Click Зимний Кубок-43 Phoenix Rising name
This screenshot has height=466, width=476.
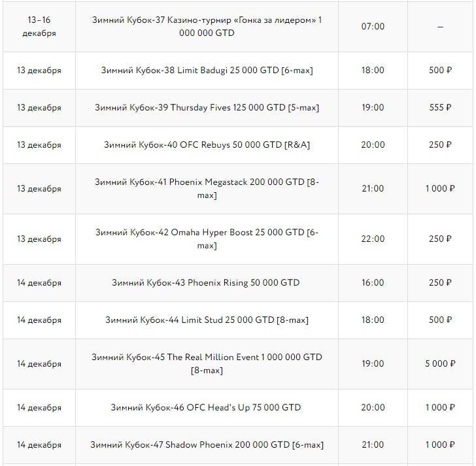coord(207,283)
